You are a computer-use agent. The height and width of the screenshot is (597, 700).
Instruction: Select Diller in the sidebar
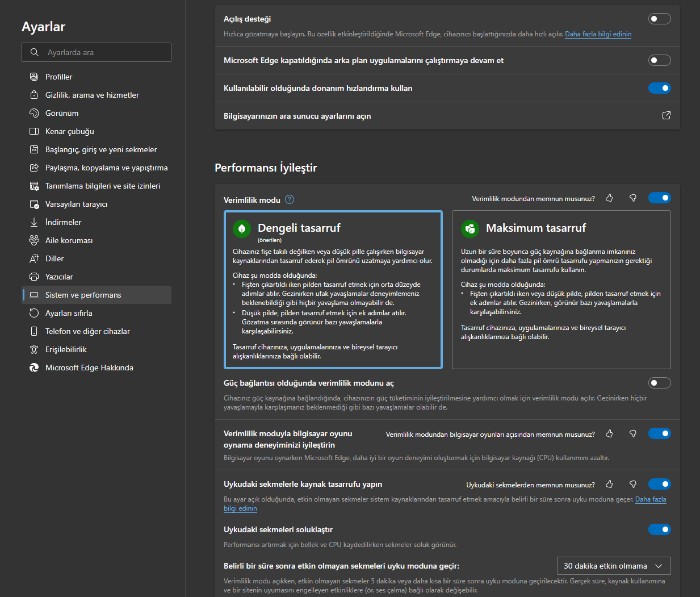coord(97,258)
